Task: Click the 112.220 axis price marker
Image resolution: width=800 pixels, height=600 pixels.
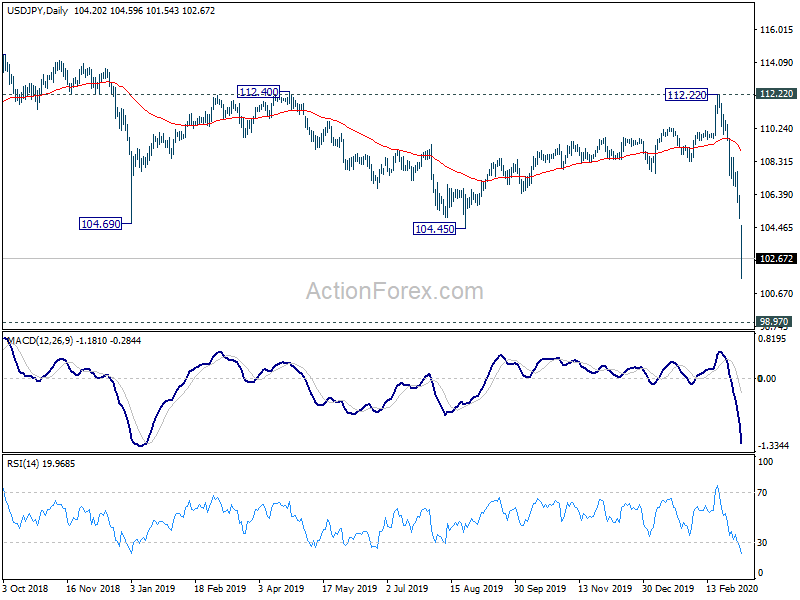Action: (x=776, y=93)
